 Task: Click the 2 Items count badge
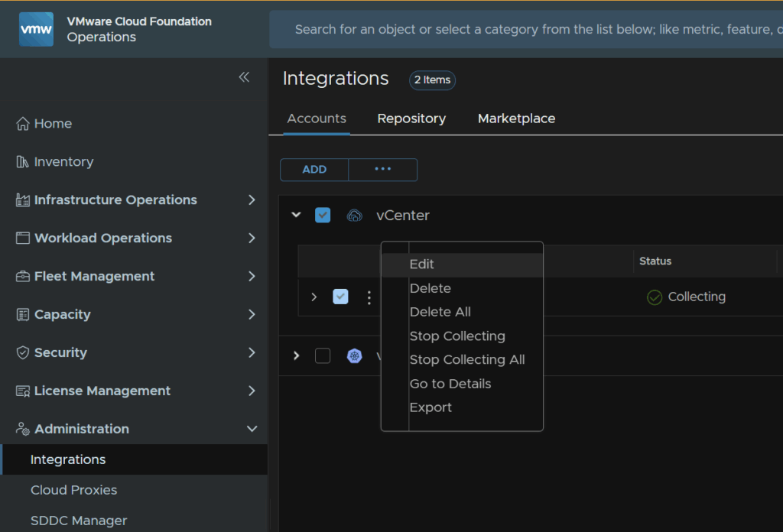pyautogui.click(x=432, y=79)
